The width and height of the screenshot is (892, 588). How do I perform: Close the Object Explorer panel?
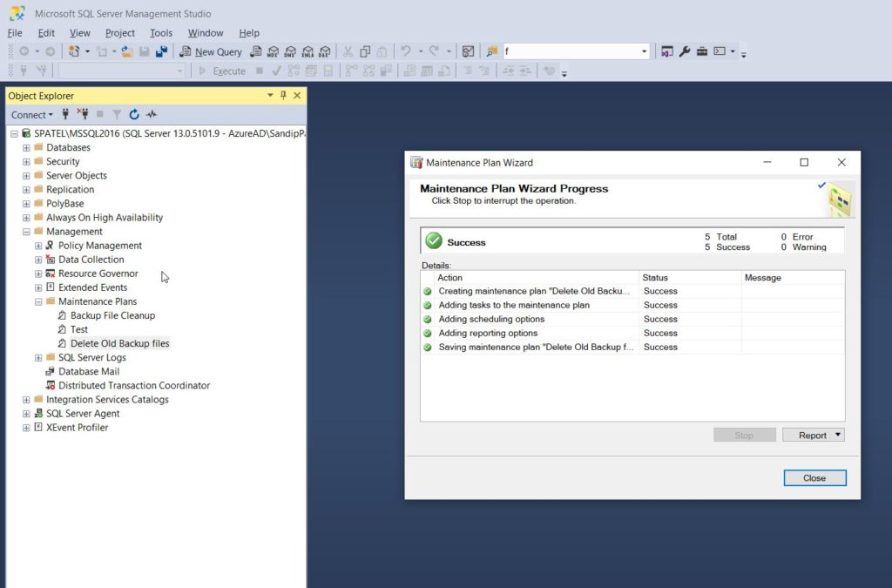pyautogui.click(x=297, y=96)
